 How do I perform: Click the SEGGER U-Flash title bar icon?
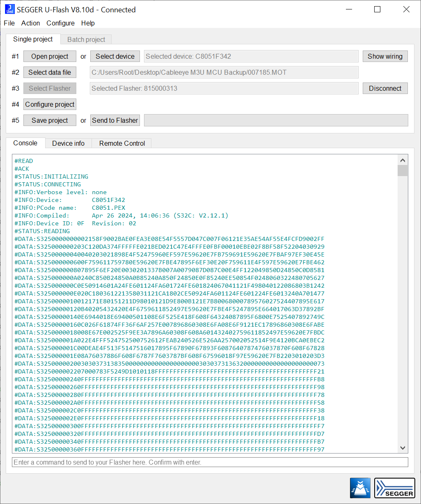click(9, 9)
